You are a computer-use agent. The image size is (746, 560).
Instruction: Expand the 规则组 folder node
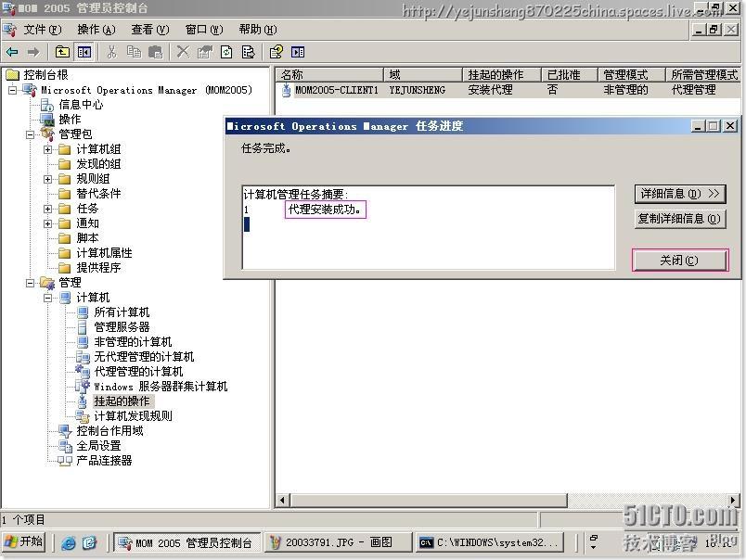pyautogui.click(x=47, y=179)
